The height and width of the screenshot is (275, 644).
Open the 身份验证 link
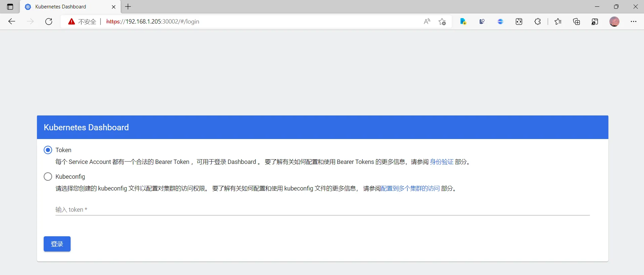click(442, 162)
